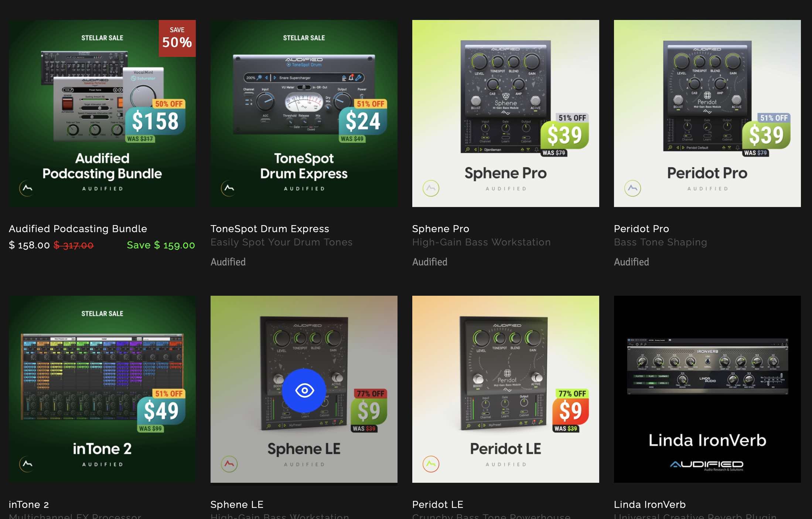Screen dimensions: 812x519
Task: Select the Peridot LE product thumbnail
Action: (506, 389)
